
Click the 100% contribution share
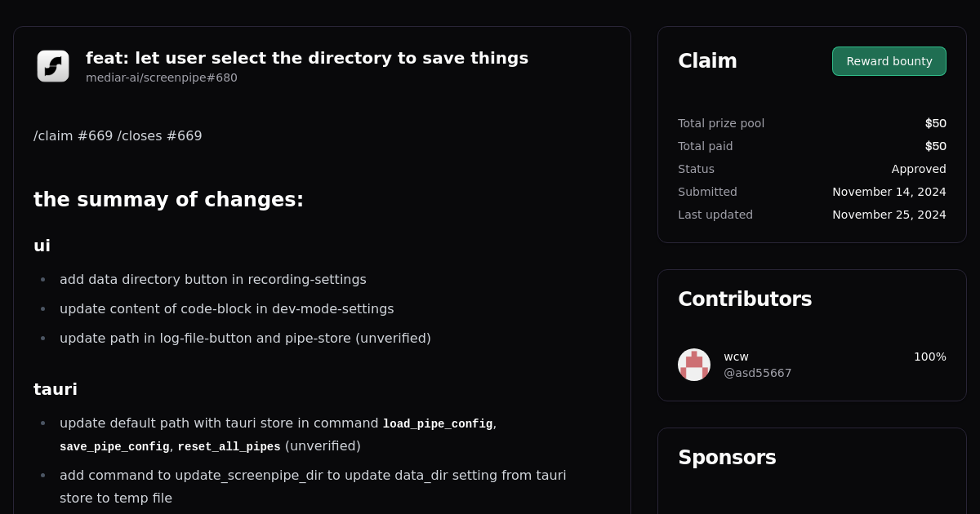930,357
